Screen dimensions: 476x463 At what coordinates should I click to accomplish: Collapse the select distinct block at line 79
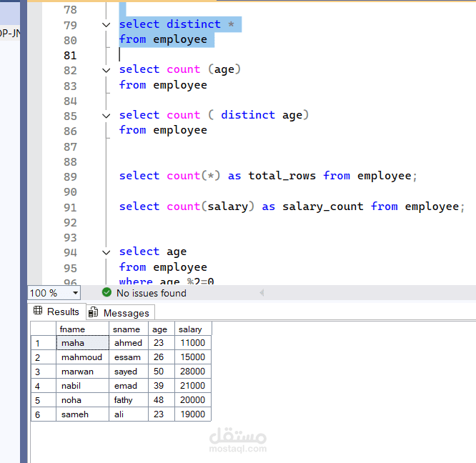pyautogui.click(x=106, y=25)
